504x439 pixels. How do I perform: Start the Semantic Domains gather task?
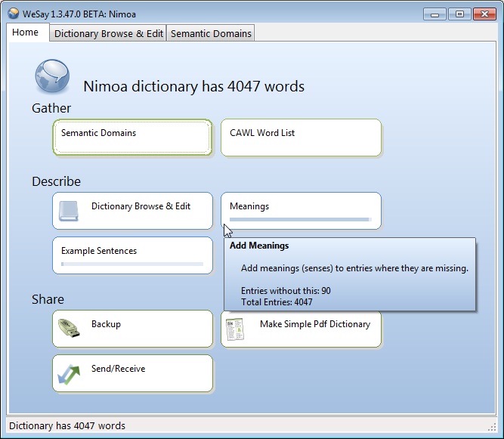pyautogui.click(x=132, y=138)
